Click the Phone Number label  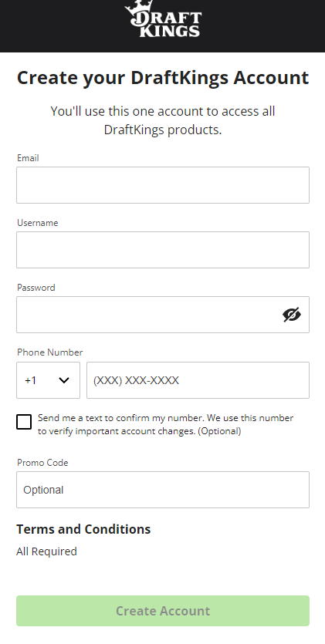(x=49, y=352)
